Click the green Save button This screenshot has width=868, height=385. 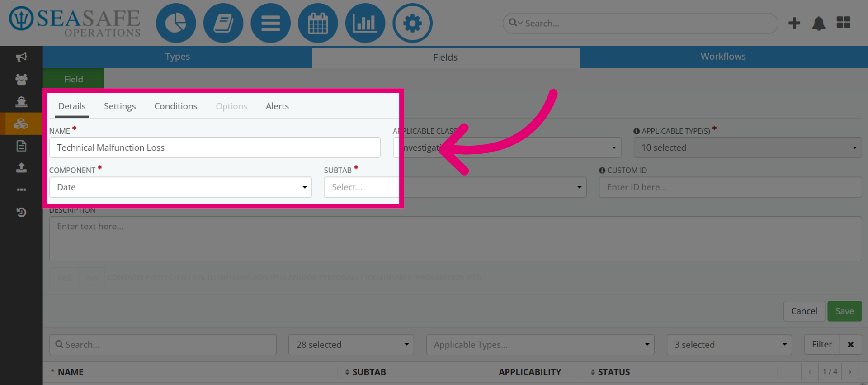click(844, 311)
